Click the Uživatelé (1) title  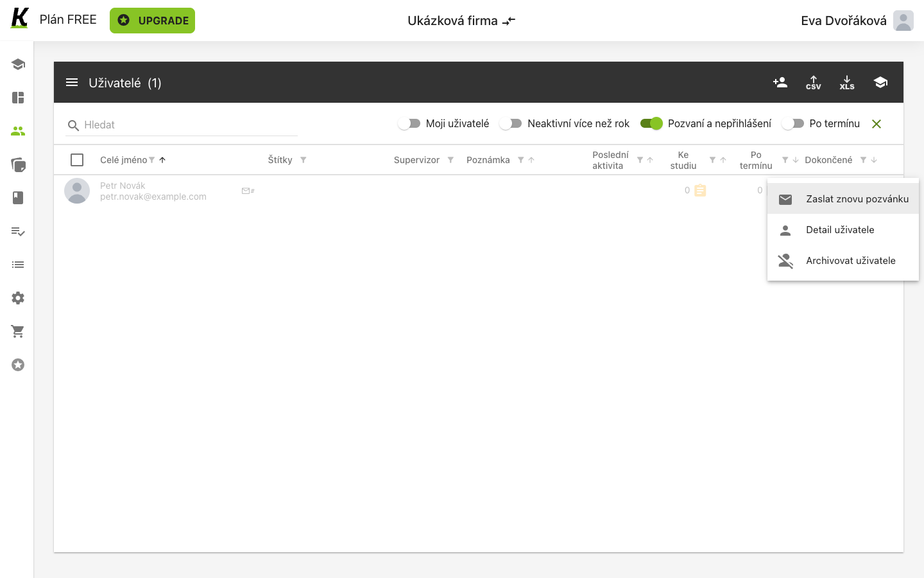point(125,83)
